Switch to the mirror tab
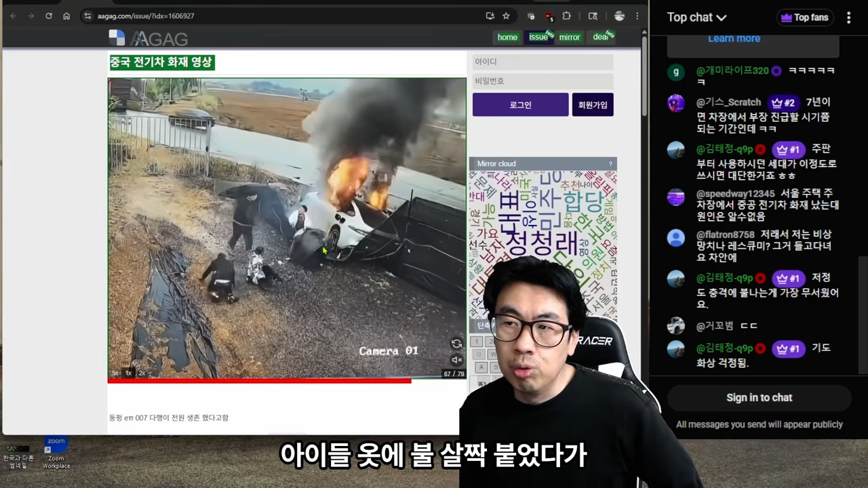Viewport: 868px width, 488px height. [569, 37]
